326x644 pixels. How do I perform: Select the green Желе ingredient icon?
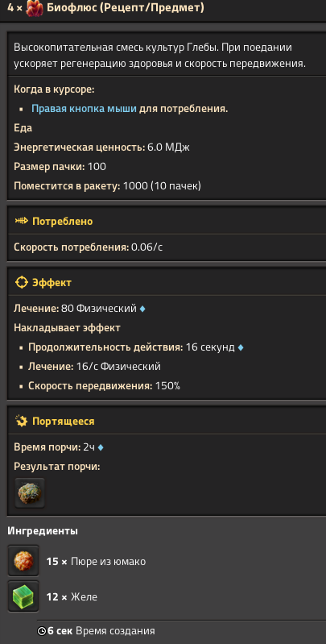tap(23, 596)
